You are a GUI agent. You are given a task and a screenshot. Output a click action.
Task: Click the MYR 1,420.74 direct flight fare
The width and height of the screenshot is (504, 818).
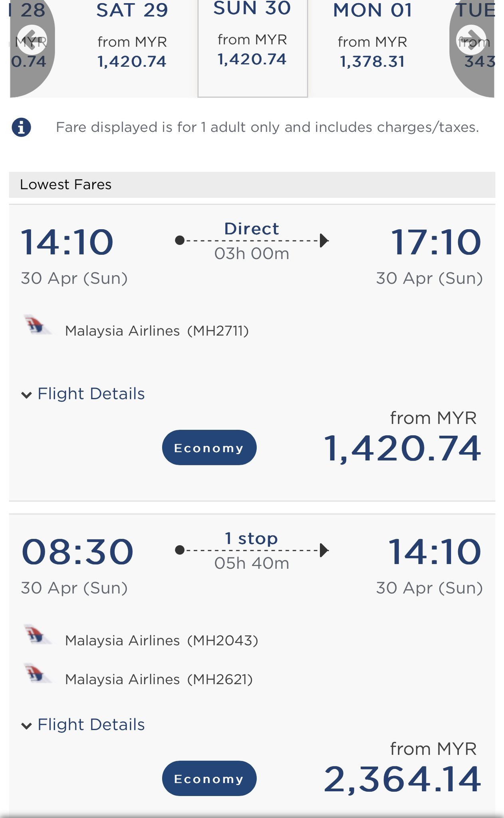coord(402,448)
